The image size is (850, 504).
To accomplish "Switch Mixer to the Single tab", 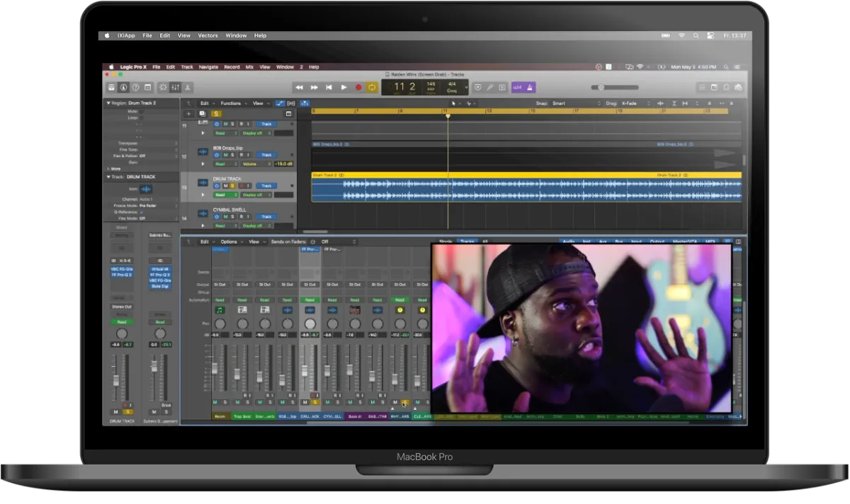I will pyautogui.click(x=446, y=241).
